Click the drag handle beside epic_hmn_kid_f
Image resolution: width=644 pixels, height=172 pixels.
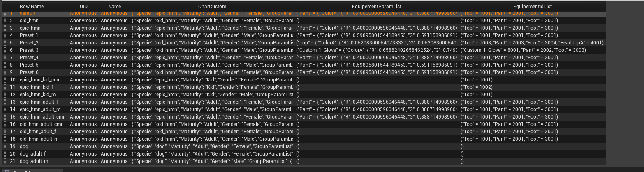coord(5,87)
